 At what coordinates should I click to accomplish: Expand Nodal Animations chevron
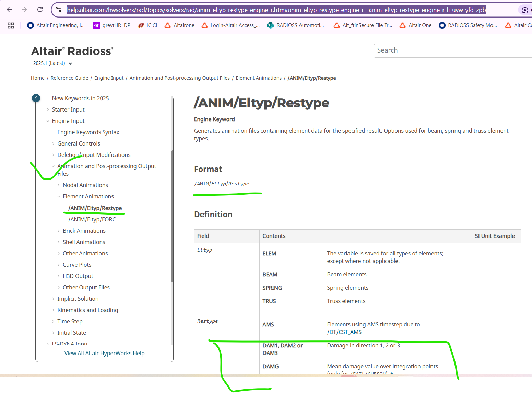(59, 185)
